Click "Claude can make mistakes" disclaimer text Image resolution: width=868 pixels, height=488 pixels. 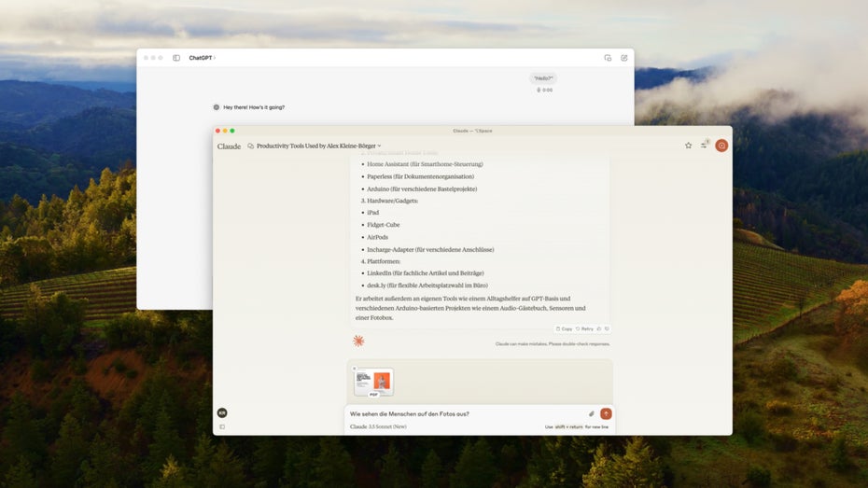(553, 343)
